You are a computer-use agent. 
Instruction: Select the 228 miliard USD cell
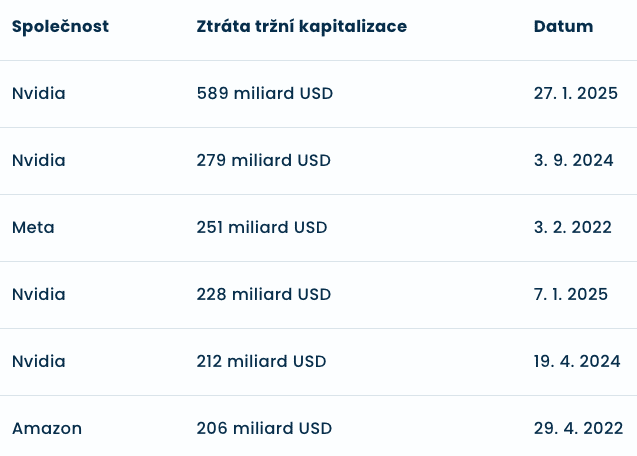[263, 295]
